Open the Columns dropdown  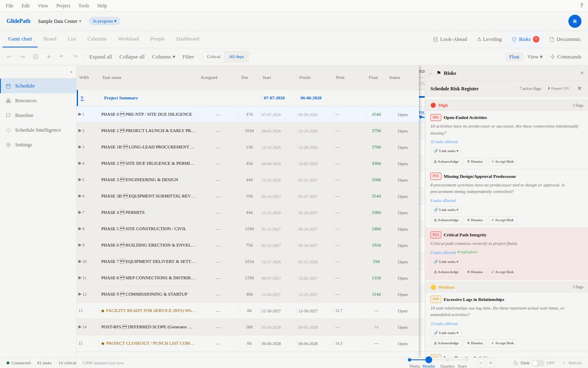click(163, 57)
